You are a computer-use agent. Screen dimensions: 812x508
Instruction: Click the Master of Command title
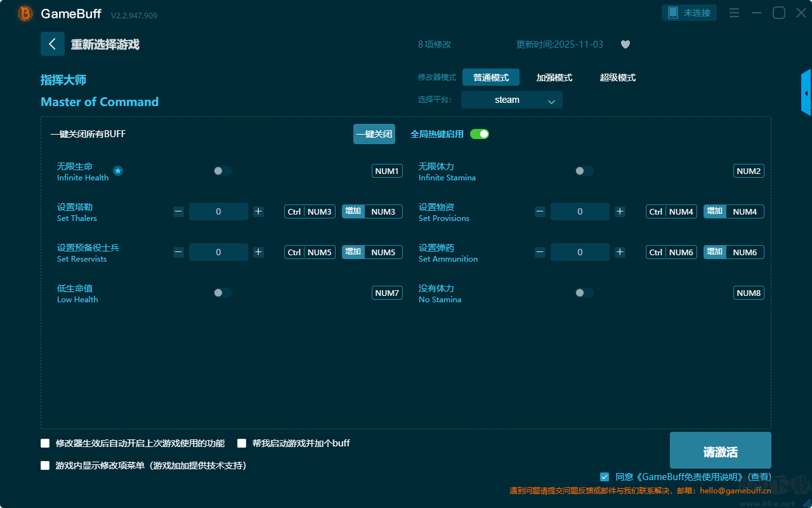tap(100, 102)
